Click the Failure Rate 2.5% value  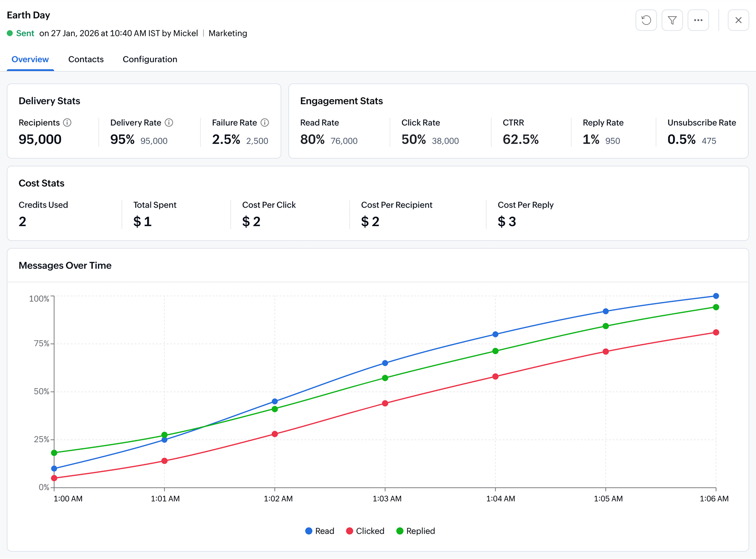[x=226, y=140]
